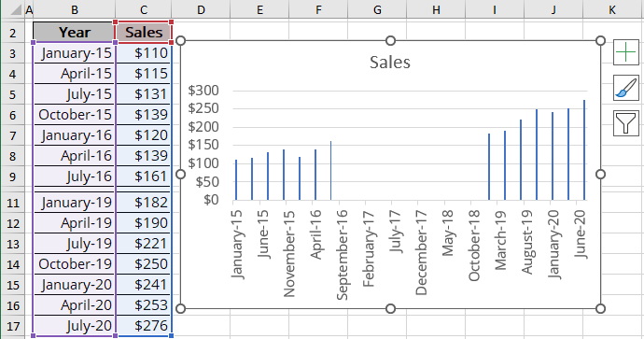This screenshot has height=339, width=644.
Task: Click the Sales header cell in column C
Action: click(144, 32)
